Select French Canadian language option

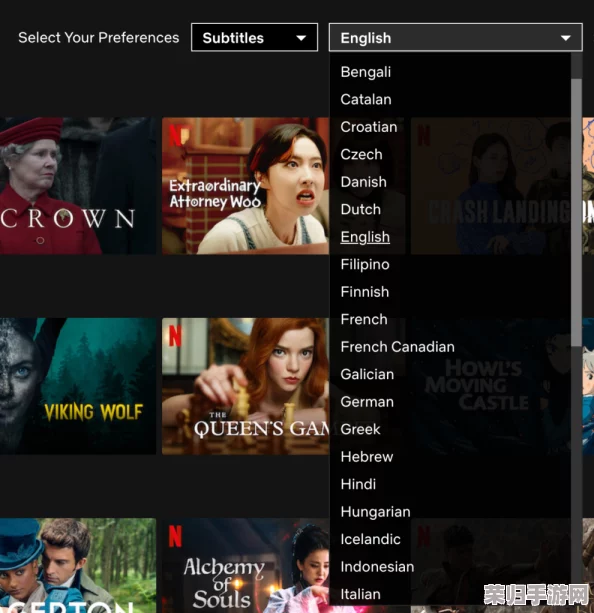click(x=397, y=347)
